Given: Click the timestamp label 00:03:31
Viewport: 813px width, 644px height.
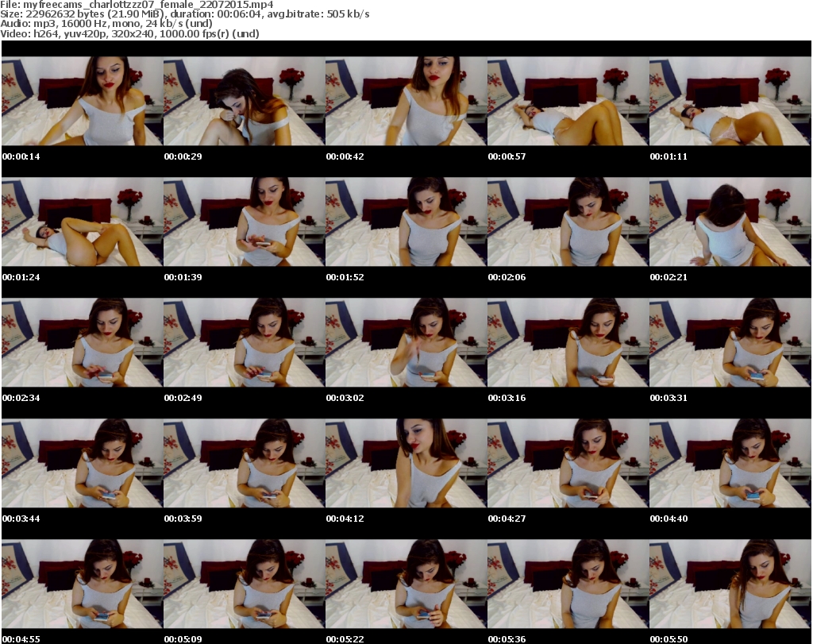Looking at the screenshot, I should point(669,398).
